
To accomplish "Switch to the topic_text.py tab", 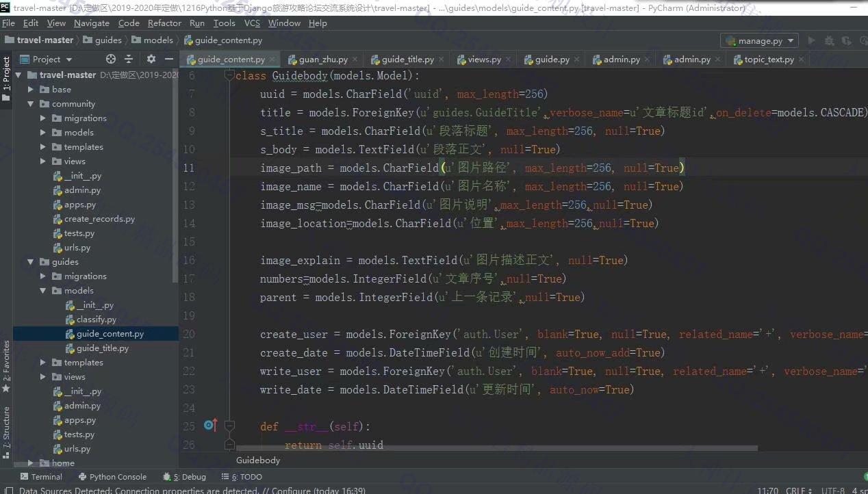I will coord(769,60).
